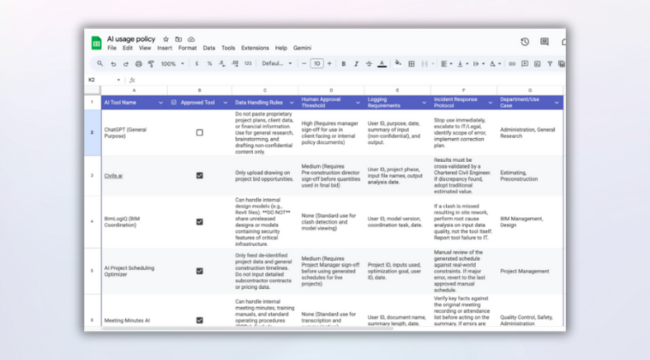Open the Tools menu
The width and height of the screenshot is (650, 360).
tap(228, 48)
